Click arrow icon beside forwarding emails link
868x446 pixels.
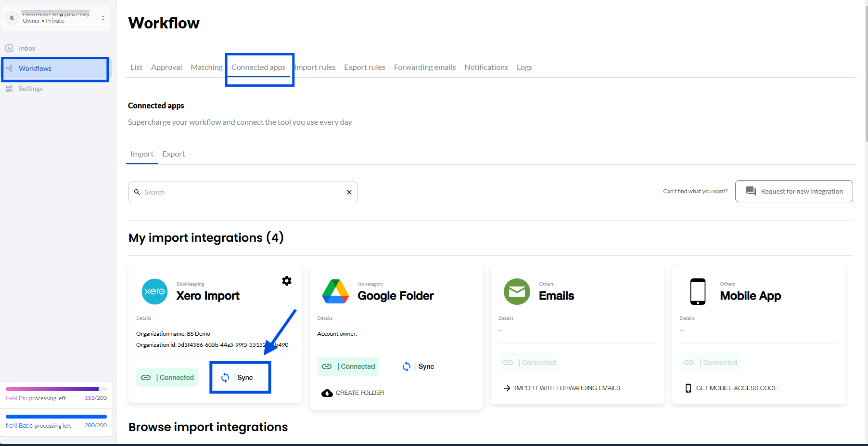507,388
